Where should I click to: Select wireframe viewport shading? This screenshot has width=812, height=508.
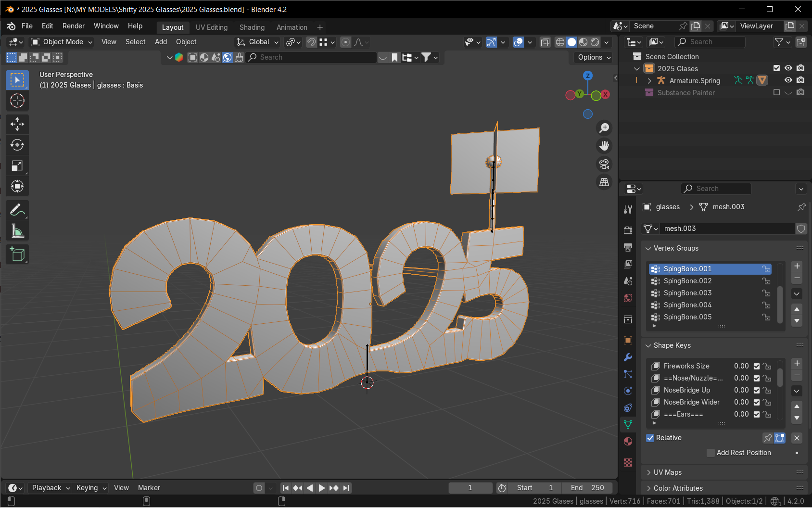(560, 42)
